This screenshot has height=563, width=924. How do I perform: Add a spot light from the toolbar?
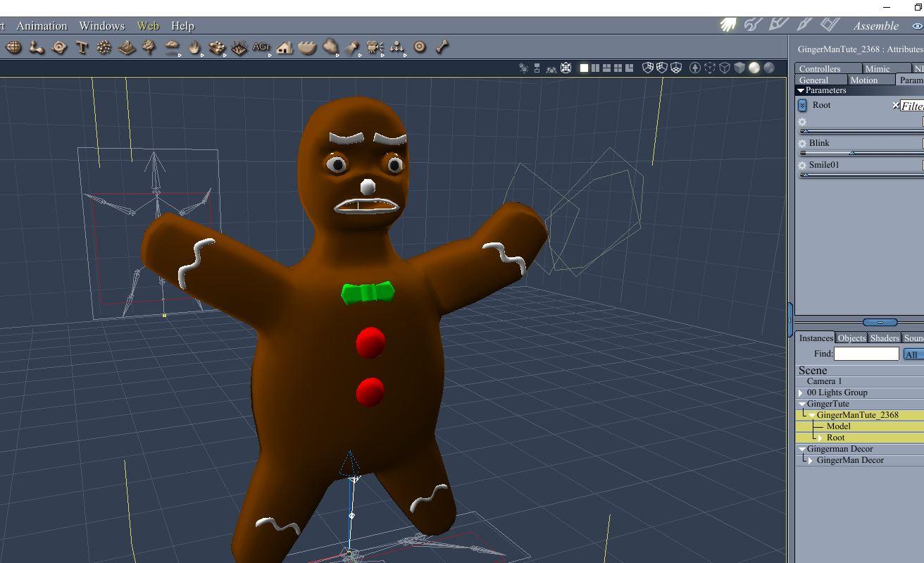coord(352,47)
